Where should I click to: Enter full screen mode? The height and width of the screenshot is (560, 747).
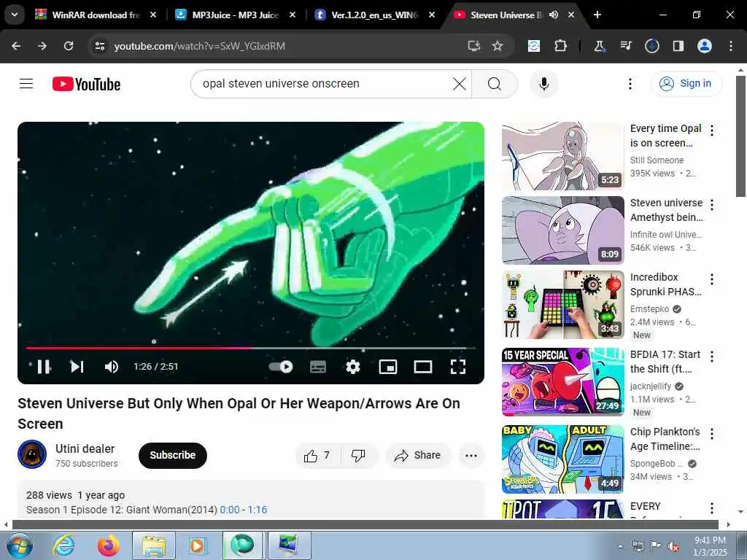[458, 367]
